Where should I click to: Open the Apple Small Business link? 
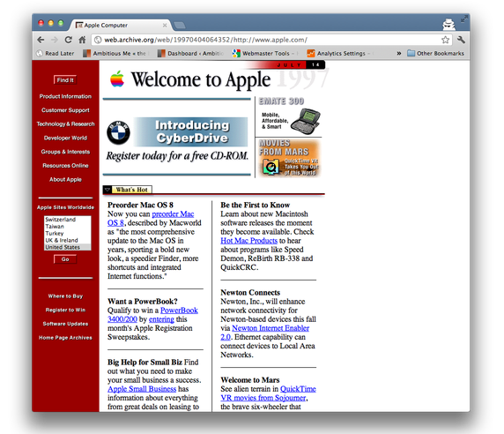(142, 389)
